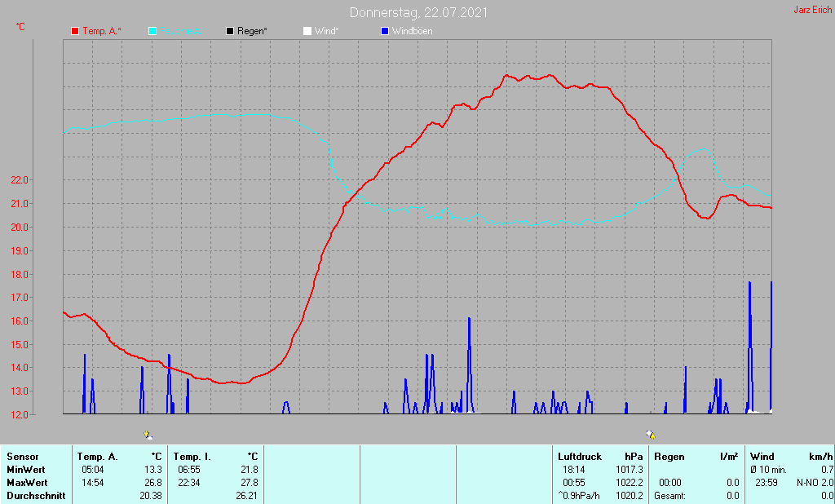Click the 'MinWert' row header
Image resolution: width=835 pixels, height=504 pixels.
point(25,470)
